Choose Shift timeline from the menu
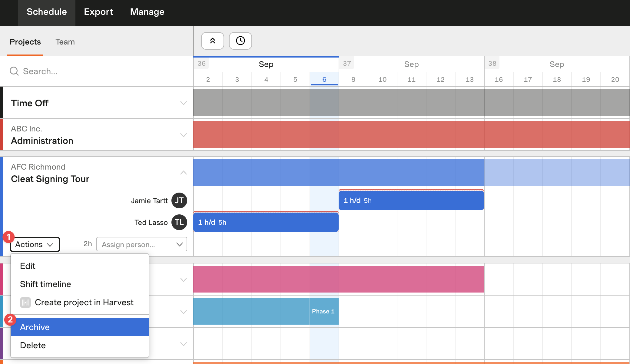630x364 pixels. [x=80, y=284]
